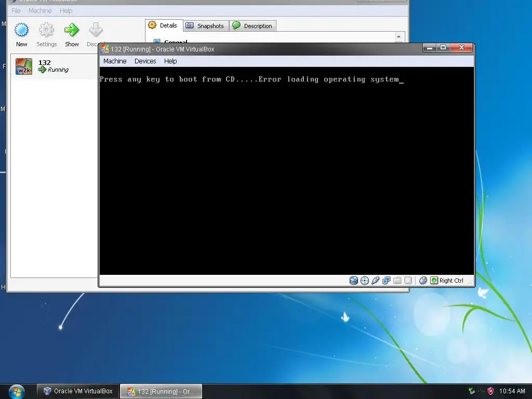Open the Help menu in VM window
This screenshot has height=399, width=532.
click(x=170, y=61)
